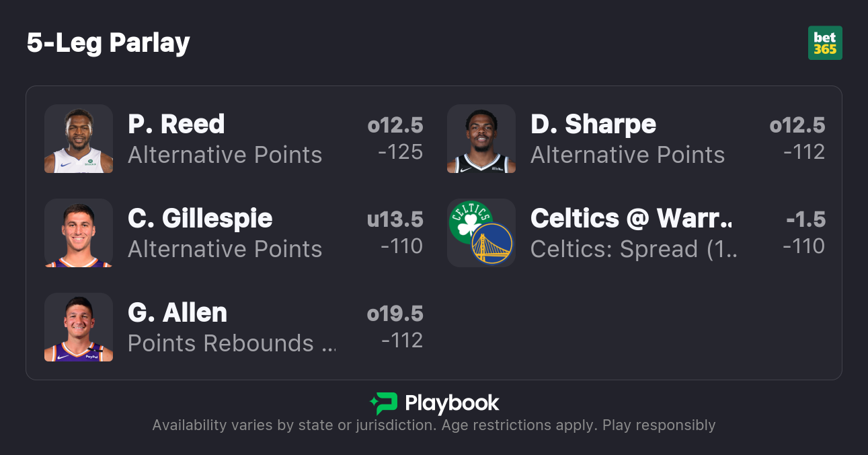This screenshot has height=455, width=868.
Task: Click P. Reed's player headshot
Action: (x=79, y=139)
